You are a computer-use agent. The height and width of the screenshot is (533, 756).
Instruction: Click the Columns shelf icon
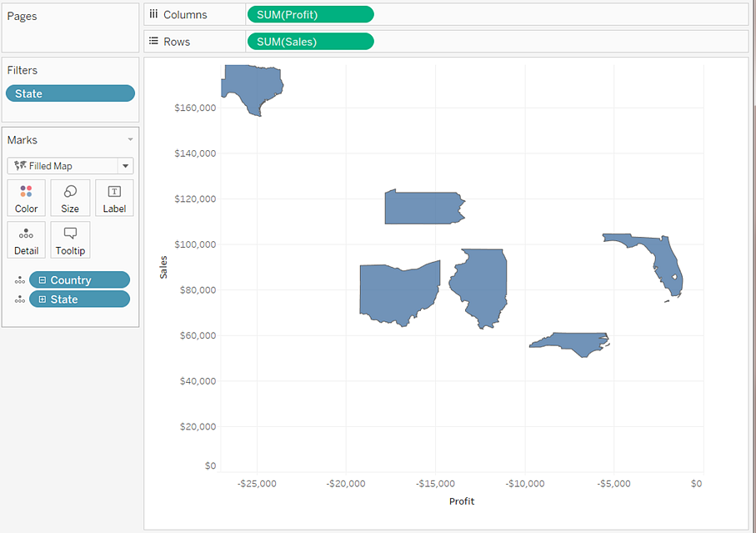[153, 14]
